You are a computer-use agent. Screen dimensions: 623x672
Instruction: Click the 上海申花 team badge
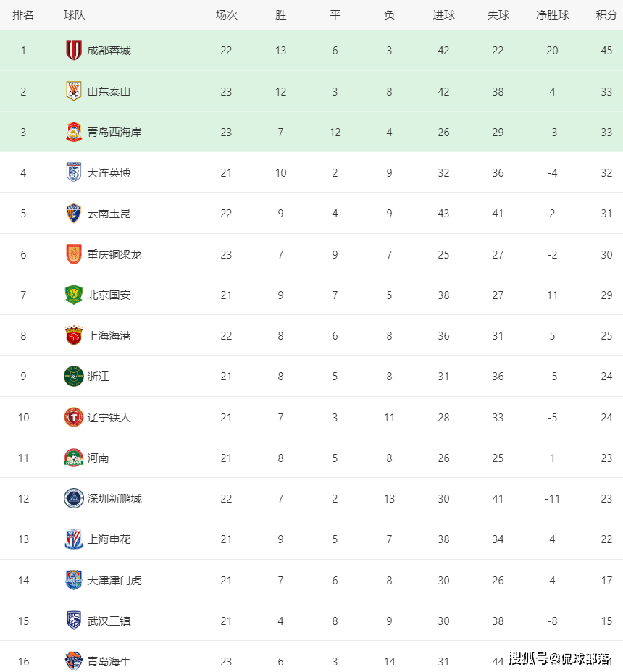click(74, 539)
